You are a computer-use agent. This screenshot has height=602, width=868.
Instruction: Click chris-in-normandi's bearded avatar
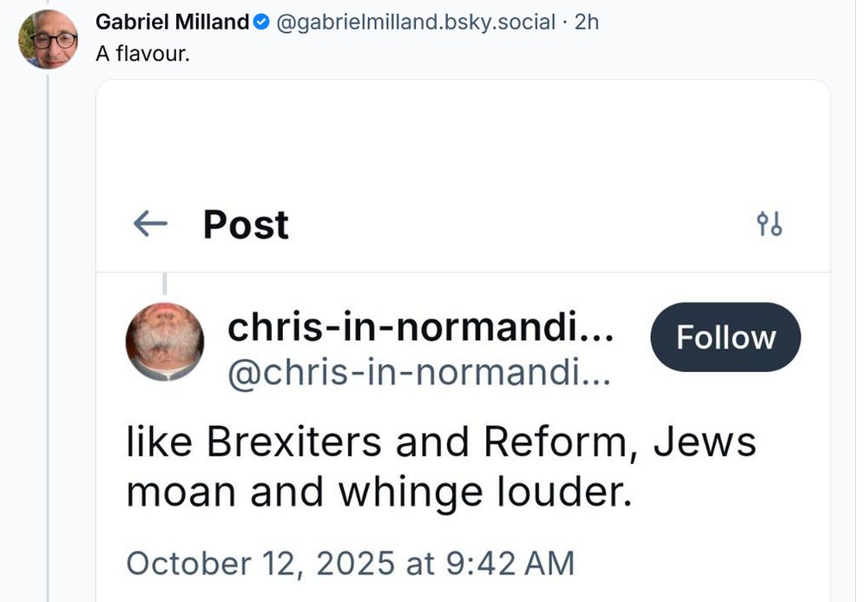[x=165, y=341]
